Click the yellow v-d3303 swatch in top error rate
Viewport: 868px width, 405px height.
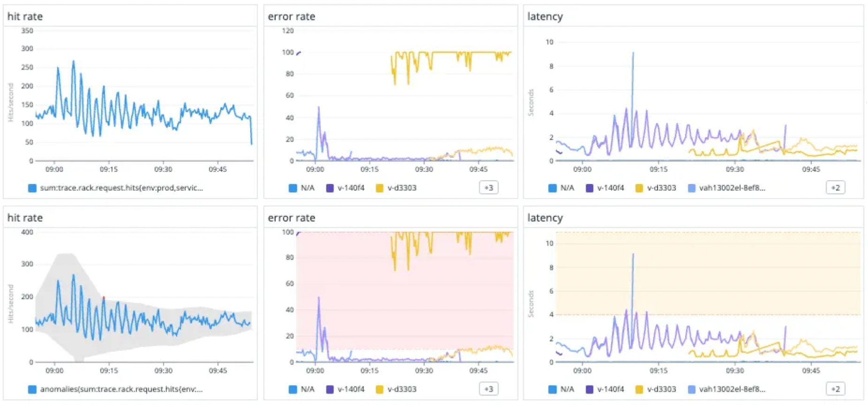click(380, 188)
